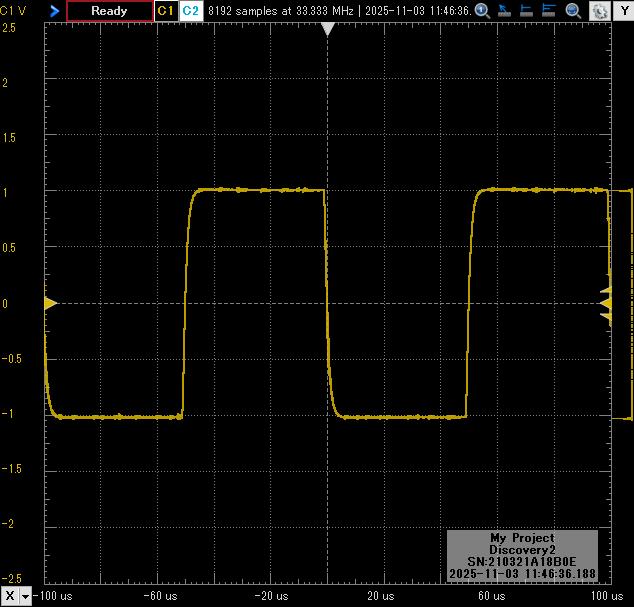
Task: Click the X cursor button
Action: pyautogui.click(x=10, y=596)
